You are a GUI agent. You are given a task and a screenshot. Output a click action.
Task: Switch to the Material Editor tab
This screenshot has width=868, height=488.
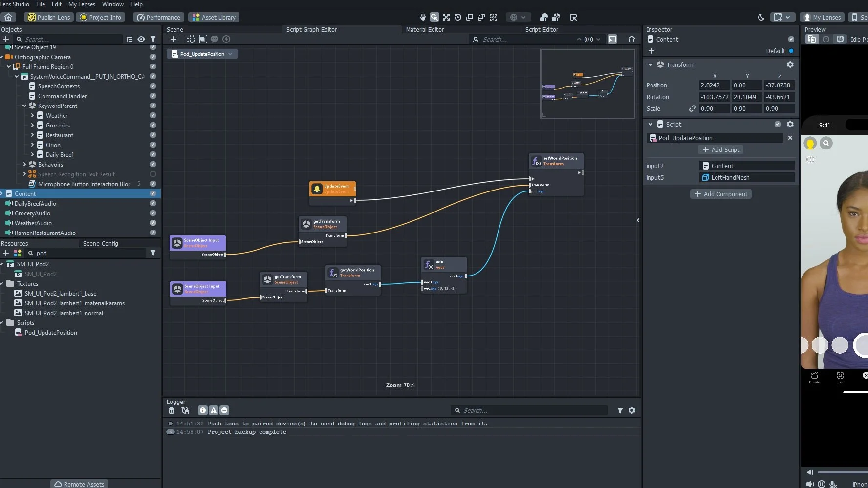point(425,29)
